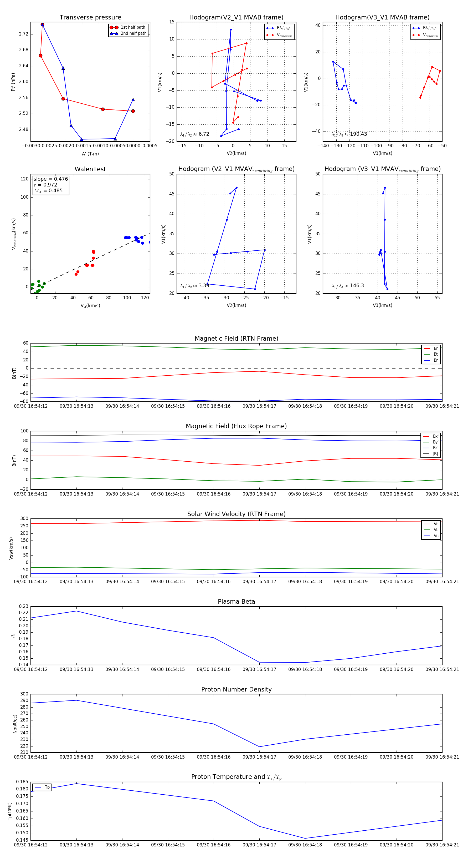This screenshot has height=868, width=473.
Task: Click the "Solar Wind Velocity (RTN Frame)" title
Action: 236,514
